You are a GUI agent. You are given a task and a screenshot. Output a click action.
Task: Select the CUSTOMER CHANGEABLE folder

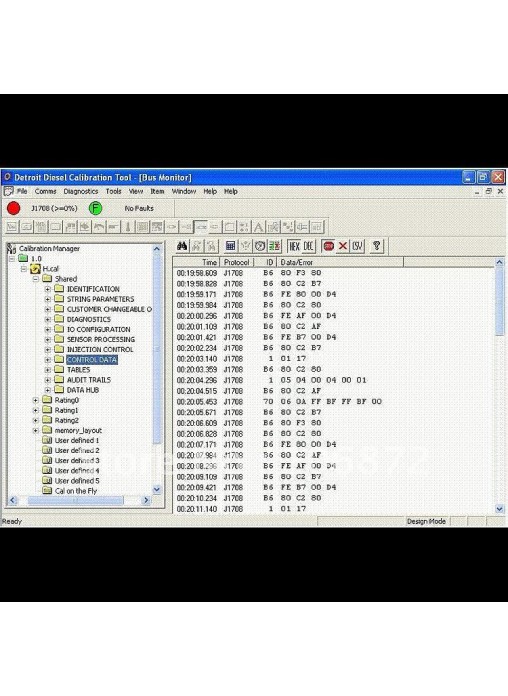point(109,309)
